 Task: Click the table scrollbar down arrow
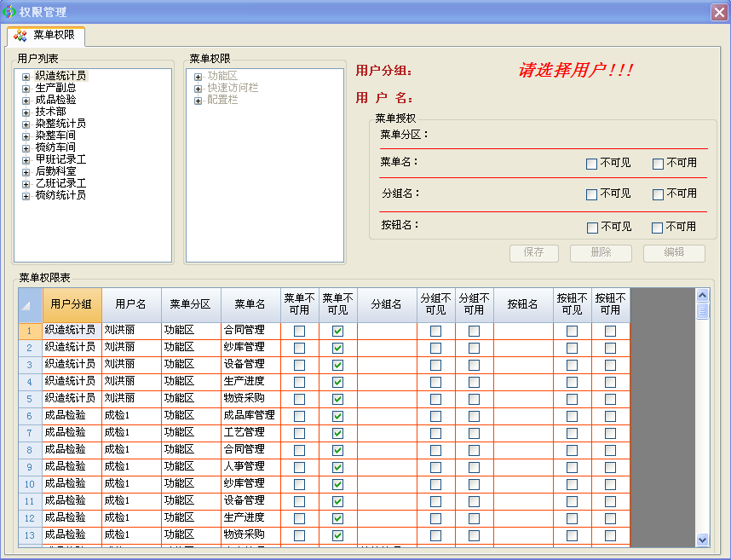702,540
